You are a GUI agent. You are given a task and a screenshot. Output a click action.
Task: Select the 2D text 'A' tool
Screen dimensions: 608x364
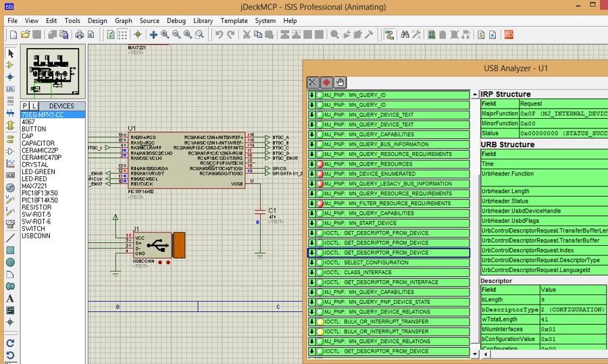tap(10, 298)
